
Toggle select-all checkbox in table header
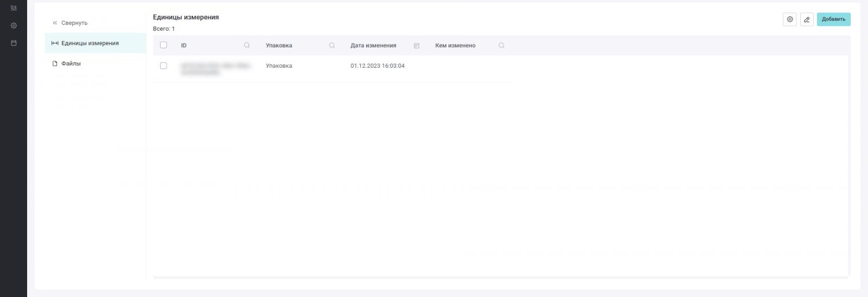163,45
